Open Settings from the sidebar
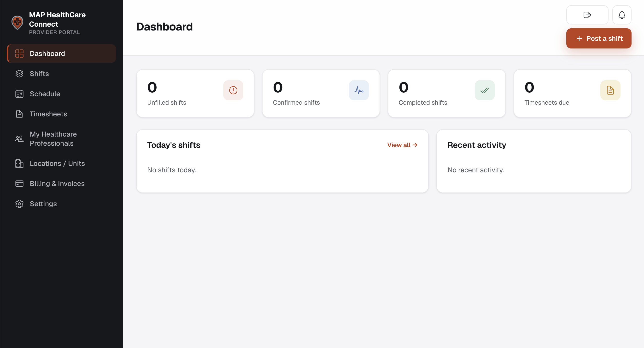Screen dimensions: 644x348 (61, 204)
